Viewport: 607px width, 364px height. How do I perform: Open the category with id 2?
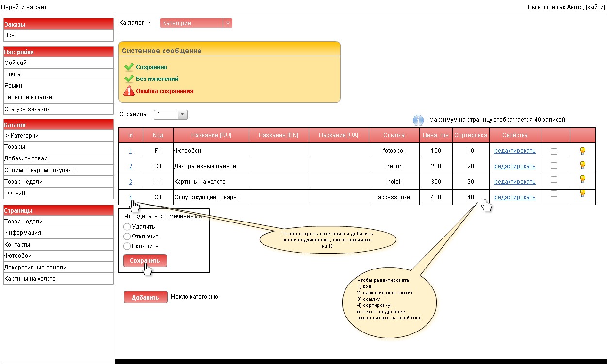click(131, 166)
